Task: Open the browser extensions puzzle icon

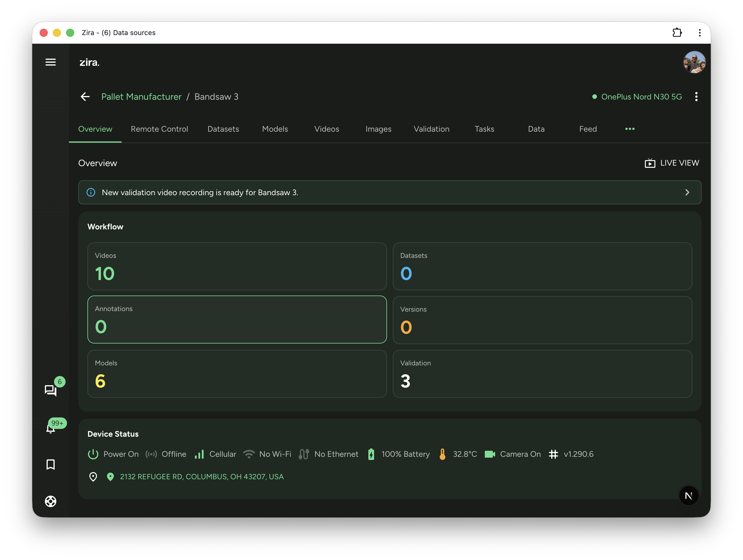Action: [x=677, y=32]
